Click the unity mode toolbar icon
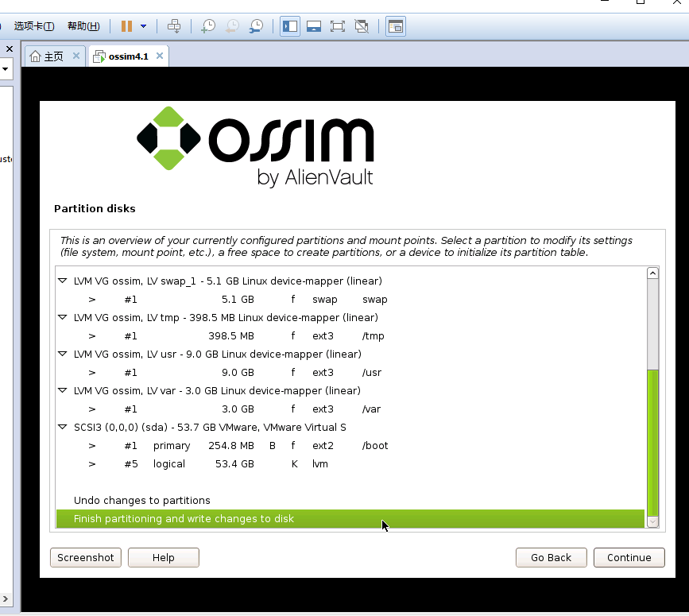689x616 pixels. [362, 26]
